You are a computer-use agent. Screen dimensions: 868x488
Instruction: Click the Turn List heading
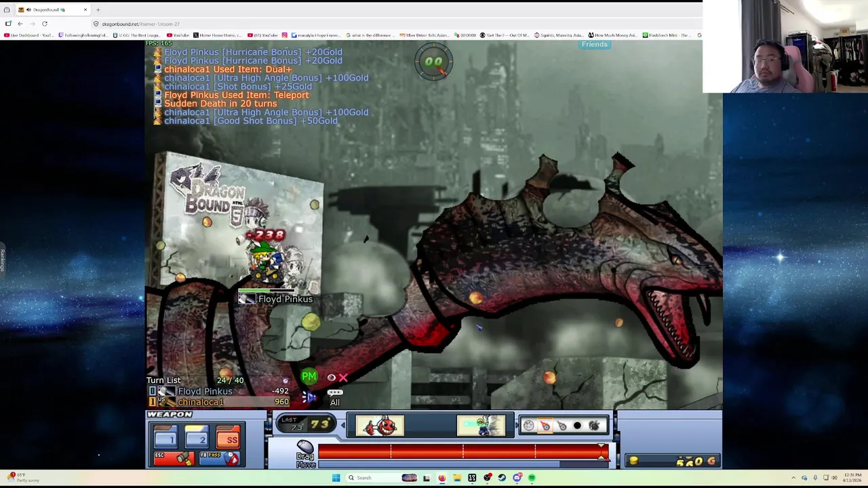163,380
